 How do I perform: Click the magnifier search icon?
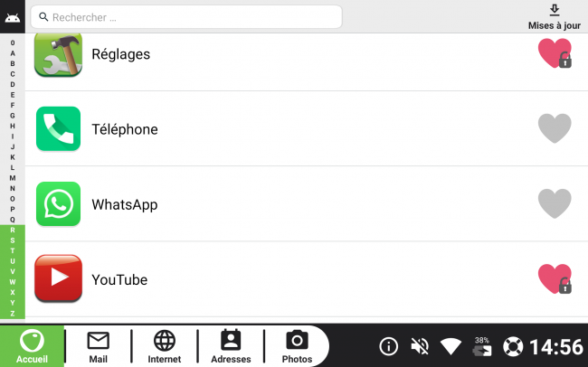43,17
